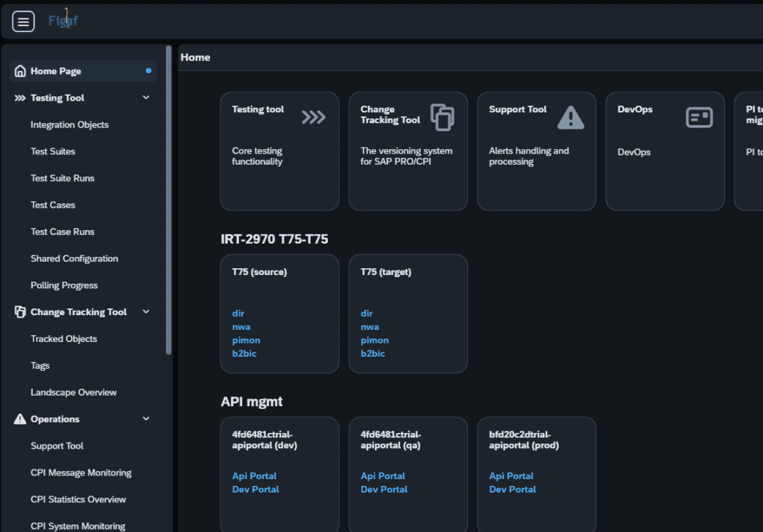Open Support Tool in sidebar
Screen dimensions: 763x532
pos(57,446)
